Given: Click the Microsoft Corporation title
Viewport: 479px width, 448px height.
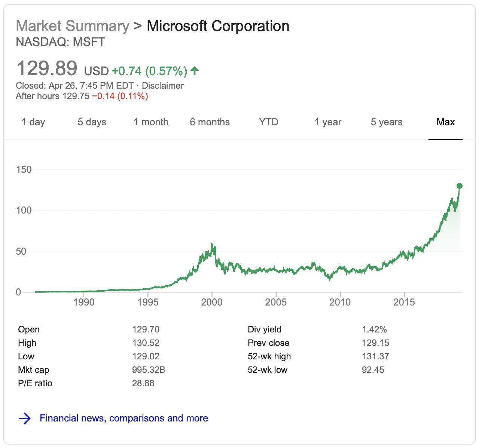Looking at the screenshot, I should 218,26.
